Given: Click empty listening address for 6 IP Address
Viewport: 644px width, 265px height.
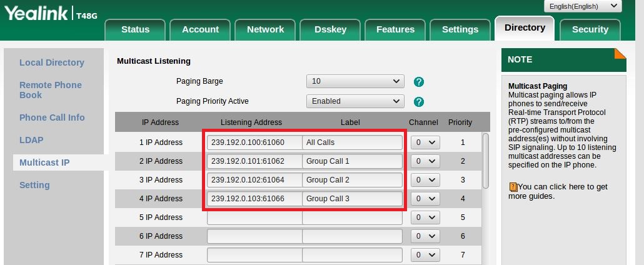Looking at the screenshot, I should [x=254, y=236].
